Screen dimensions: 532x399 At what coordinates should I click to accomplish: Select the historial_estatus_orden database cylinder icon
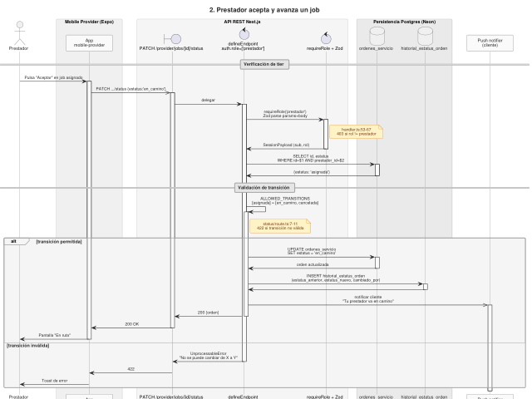tap(425, 36)
